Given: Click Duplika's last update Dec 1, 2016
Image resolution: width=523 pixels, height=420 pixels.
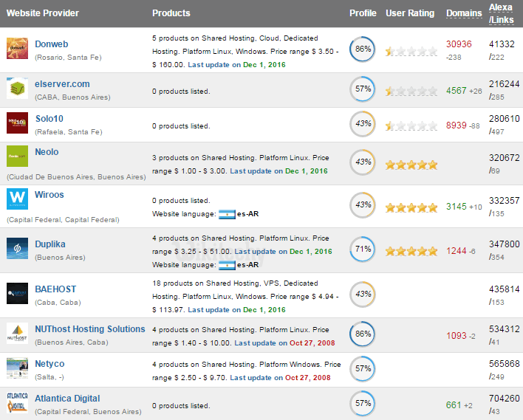Looking at the screenshot, I should click(311, 251).
